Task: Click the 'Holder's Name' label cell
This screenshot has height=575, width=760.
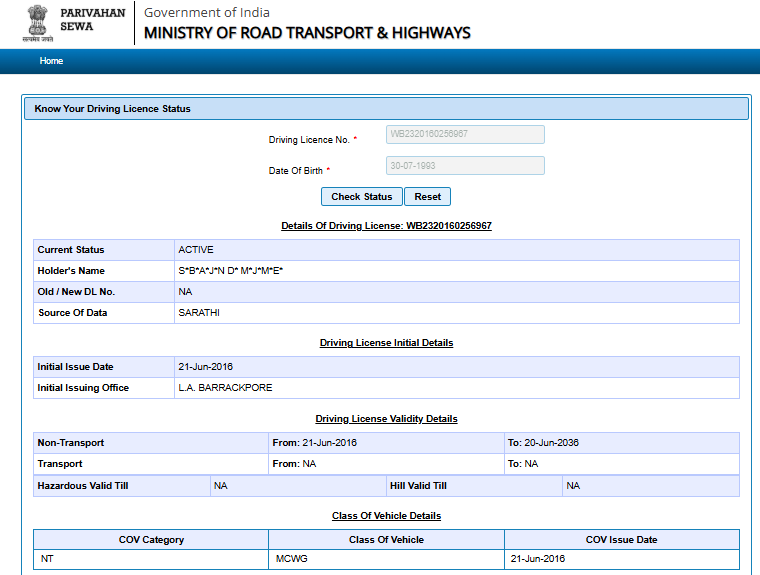Action: (x=104, y=271)
